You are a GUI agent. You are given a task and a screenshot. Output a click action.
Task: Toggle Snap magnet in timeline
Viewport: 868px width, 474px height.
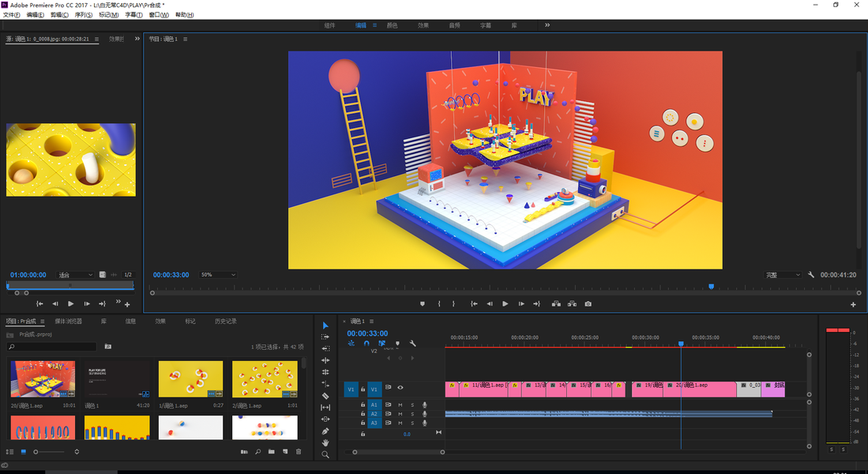pos(366,344)
